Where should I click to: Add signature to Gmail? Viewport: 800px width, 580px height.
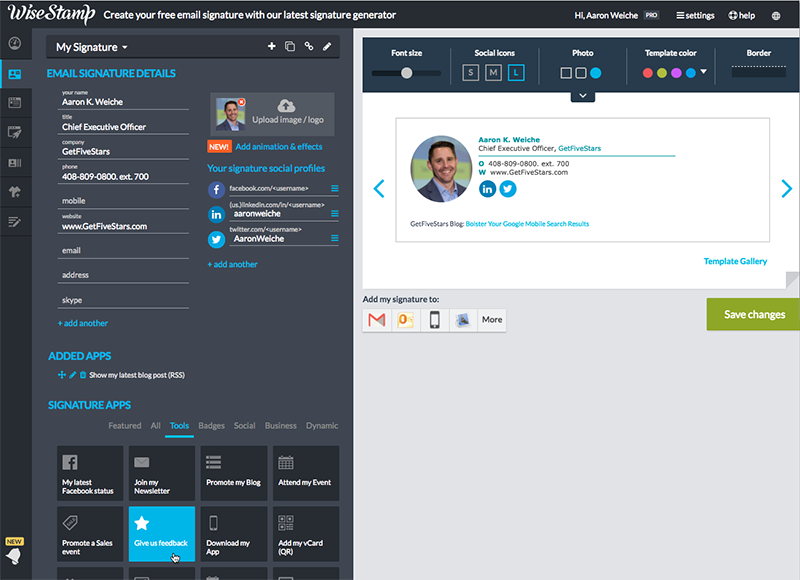pos(377,320)
